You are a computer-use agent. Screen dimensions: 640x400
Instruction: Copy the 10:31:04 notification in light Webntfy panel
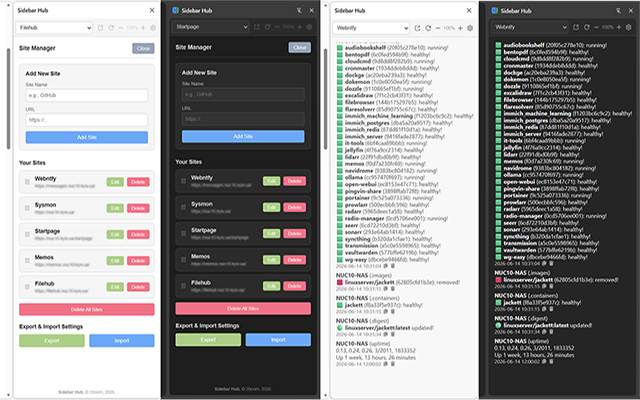386,266
